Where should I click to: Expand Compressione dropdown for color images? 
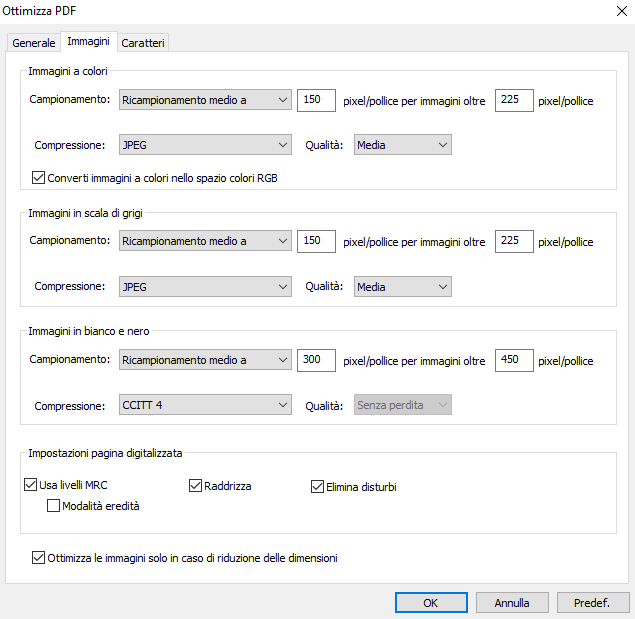[205, 145]
